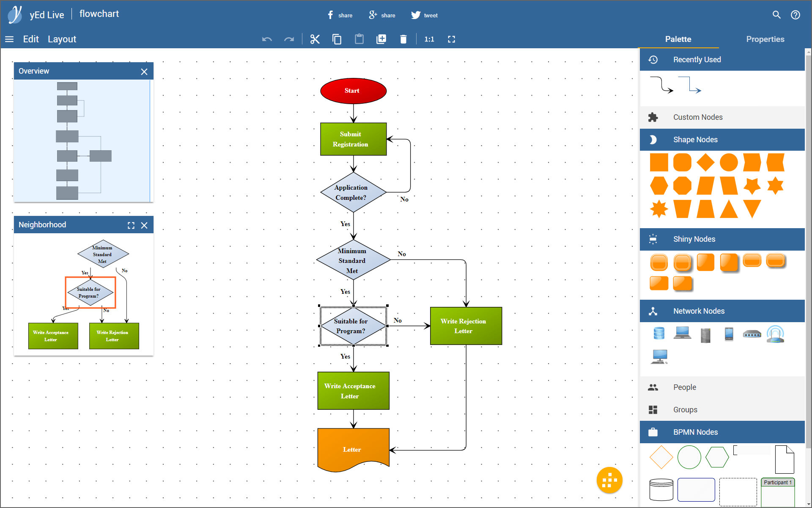Open the Edit menu
This screenshot has height=508, width=812.
[x=30, y=39]
